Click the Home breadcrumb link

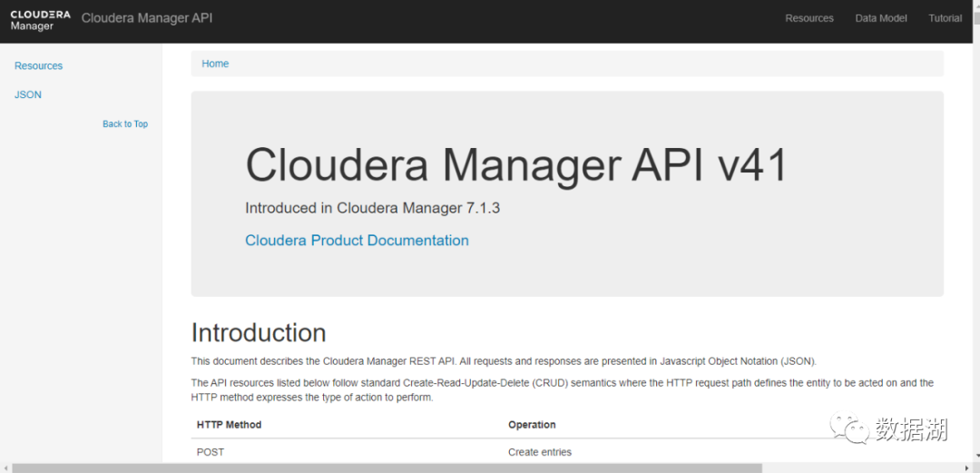[215, 64]
